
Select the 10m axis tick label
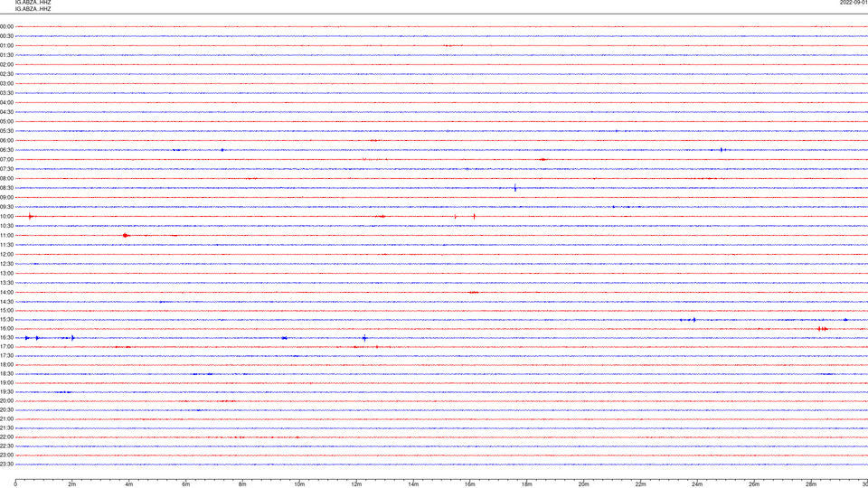[x=299, y=484]
